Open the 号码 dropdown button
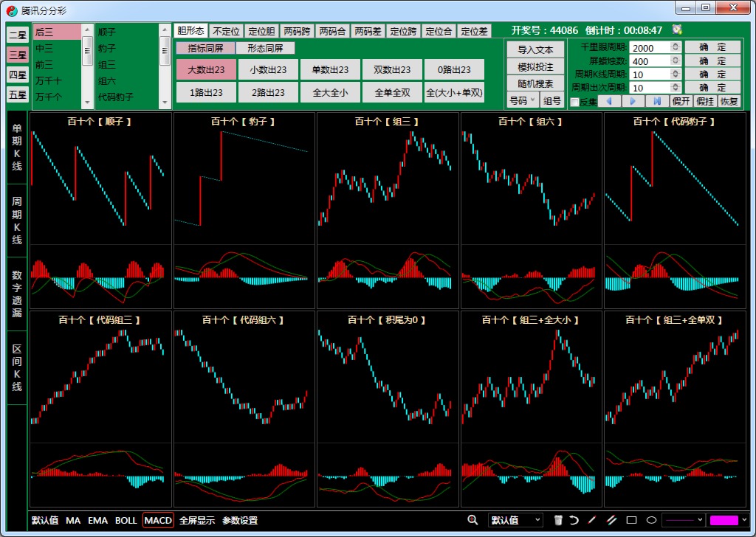The image size is (756, 537). coord(523,100)
